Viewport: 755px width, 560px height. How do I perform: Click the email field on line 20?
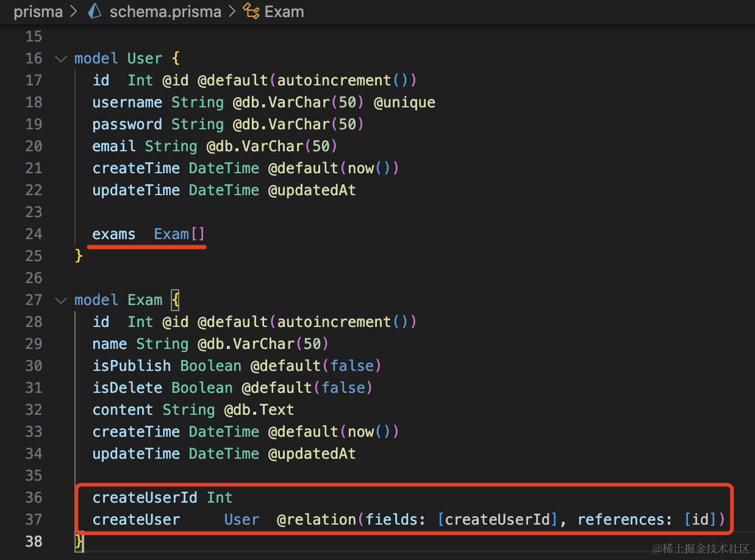(x=114, y=146)
